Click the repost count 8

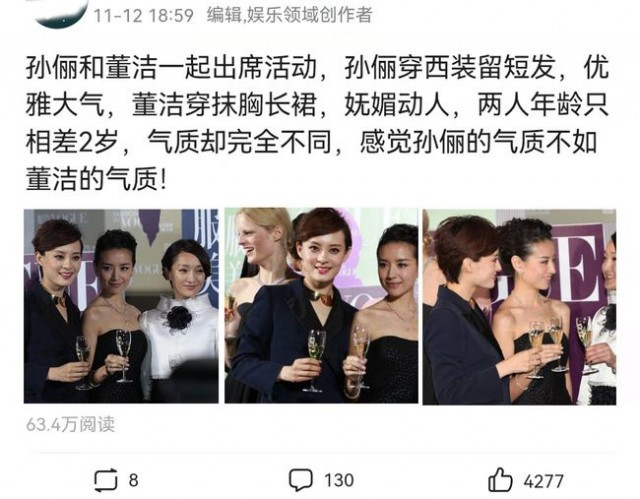[x=133, y=480]
